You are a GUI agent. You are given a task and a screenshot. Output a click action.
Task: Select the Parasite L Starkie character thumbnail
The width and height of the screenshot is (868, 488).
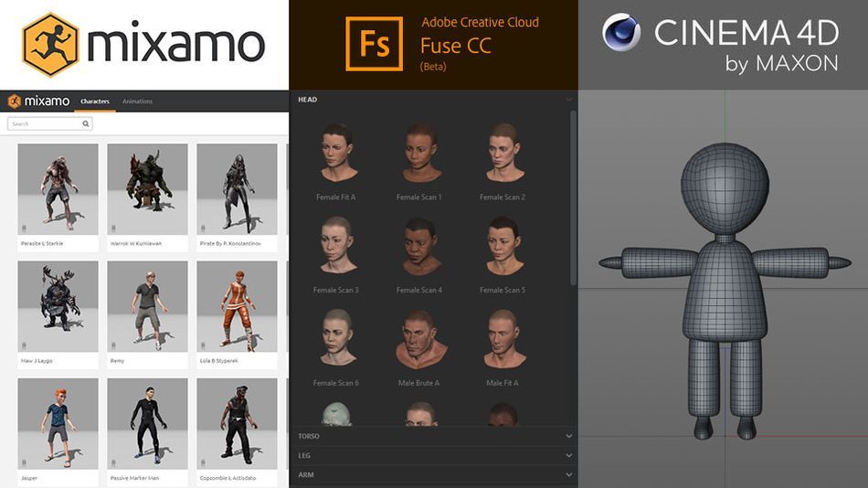[x=58, y=189]
